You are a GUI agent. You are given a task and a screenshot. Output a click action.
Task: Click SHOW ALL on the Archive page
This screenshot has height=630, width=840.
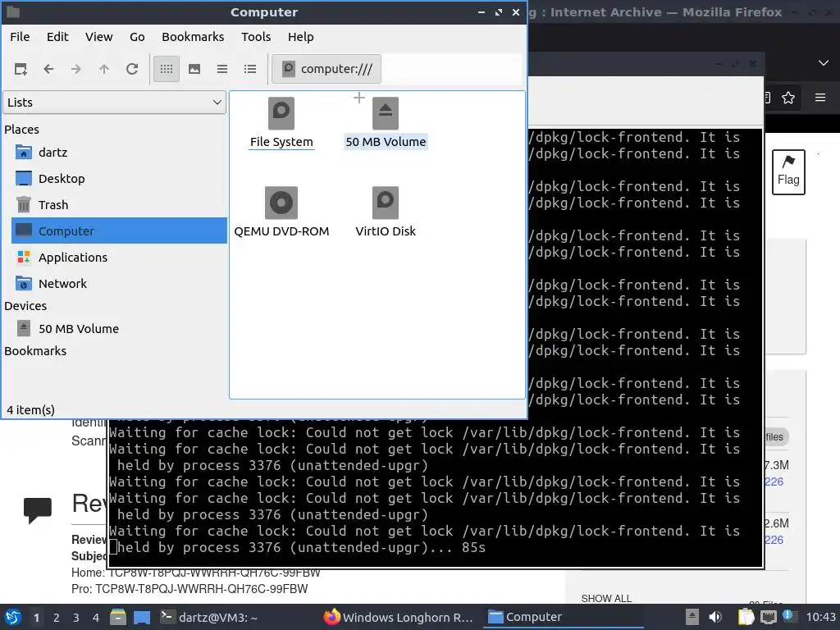click(606, 598)
